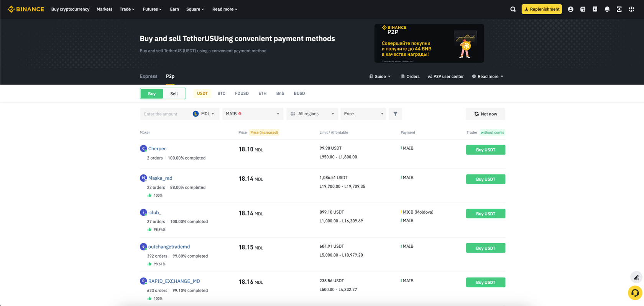The image size is (644, 306).
Task: Open Buy cryptocurrency menu item
Action: [x=70, y=9]
